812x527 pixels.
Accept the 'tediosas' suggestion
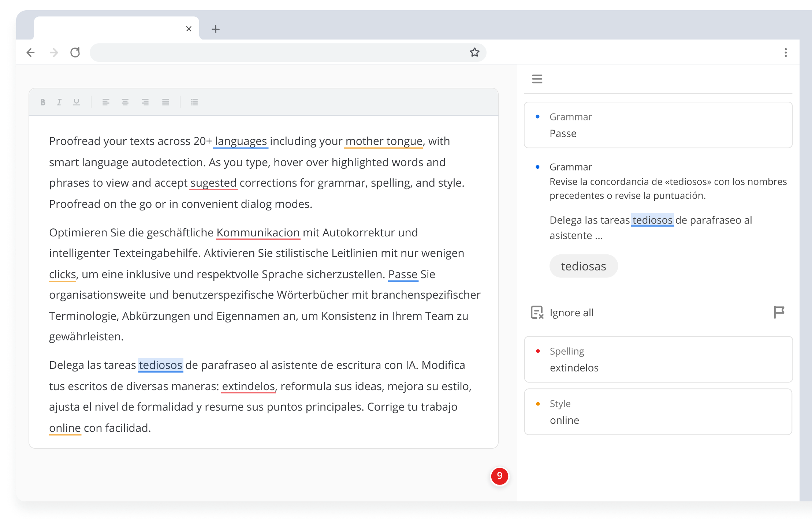tap(583, 266)
